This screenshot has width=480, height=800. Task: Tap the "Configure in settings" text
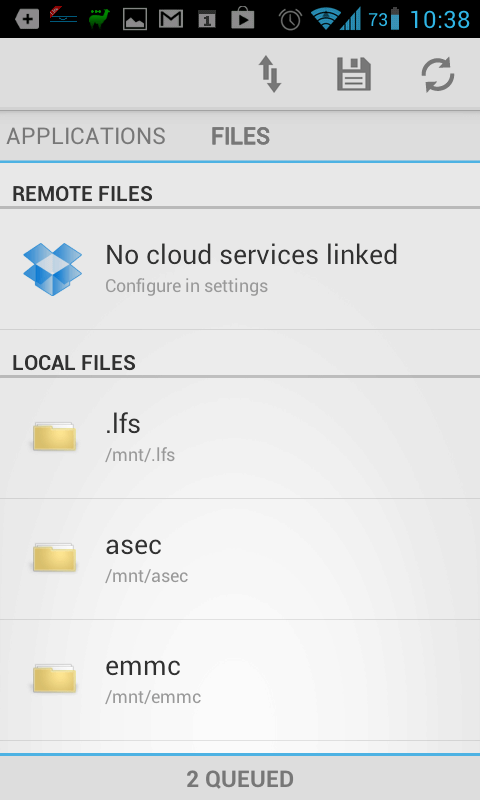click(186, 286)
